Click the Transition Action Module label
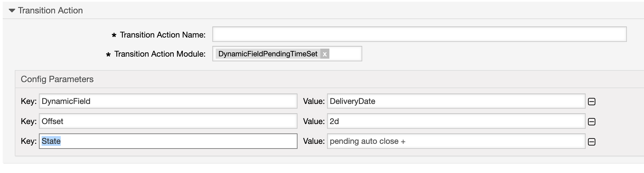Viewport: 644px width, 173px height. (160, 54)
